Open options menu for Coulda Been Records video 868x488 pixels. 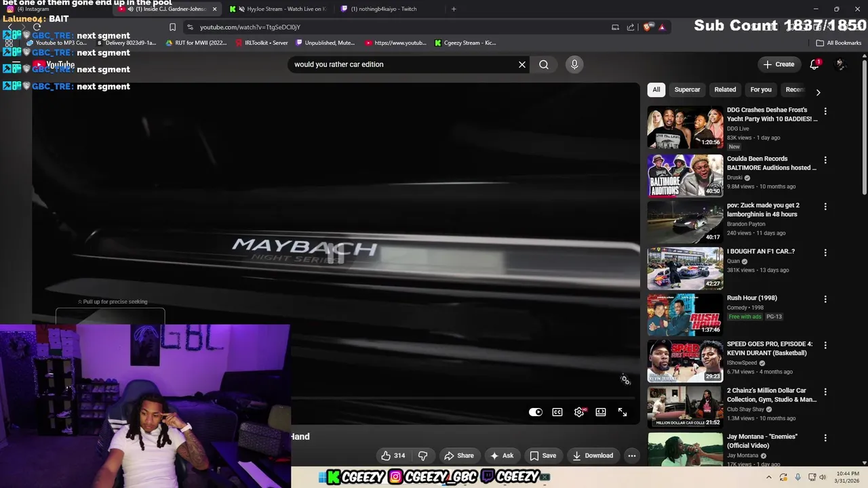825,161
